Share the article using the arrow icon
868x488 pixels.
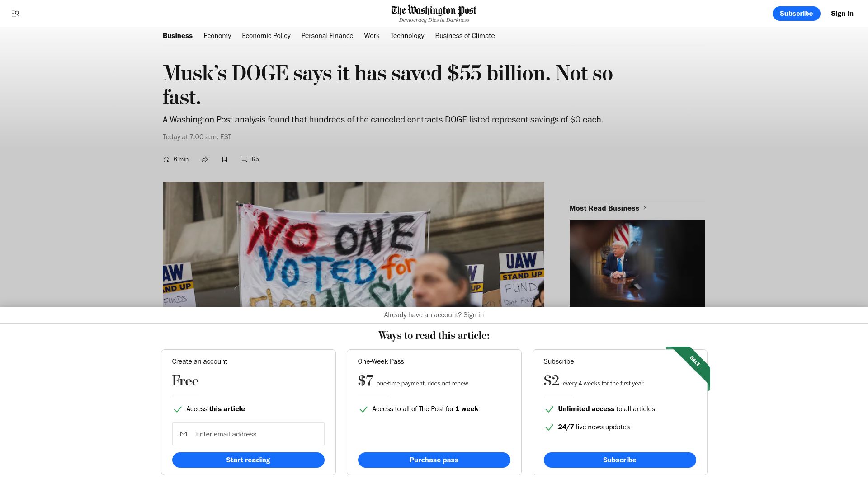pos(205,160)
